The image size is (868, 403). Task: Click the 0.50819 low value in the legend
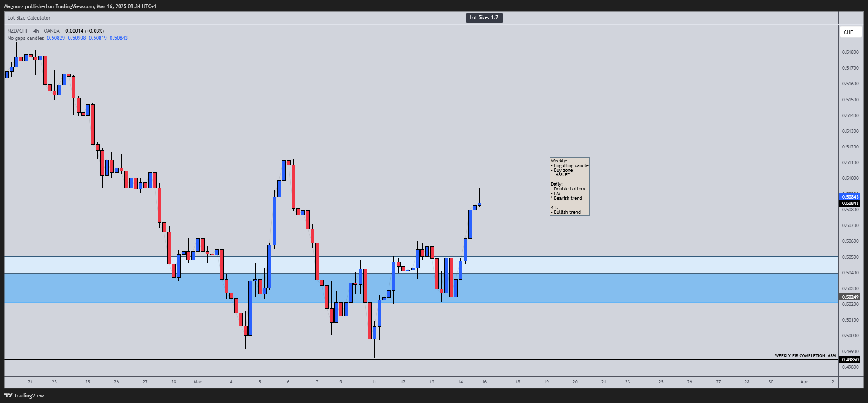[x=97, y=38]
